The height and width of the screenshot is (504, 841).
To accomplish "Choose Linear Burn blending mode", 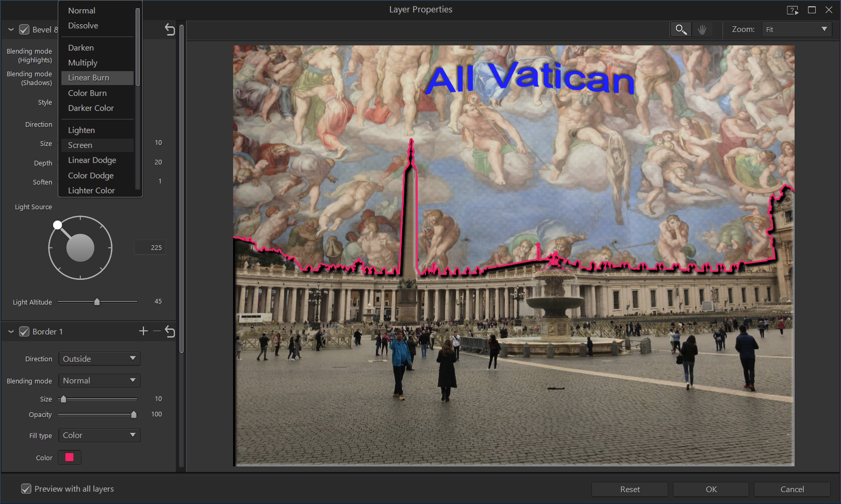I will 97,78.
